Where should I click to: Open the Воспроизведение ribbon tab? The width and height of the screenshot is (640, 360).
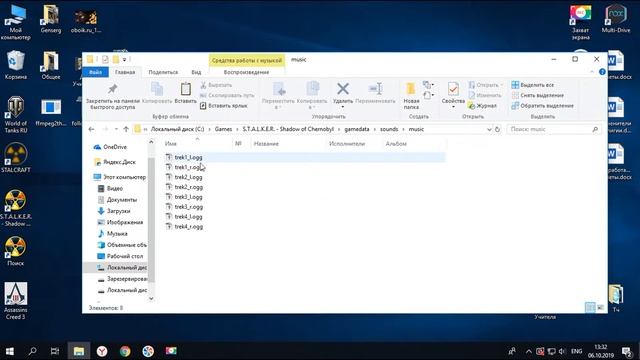point(247,72)
